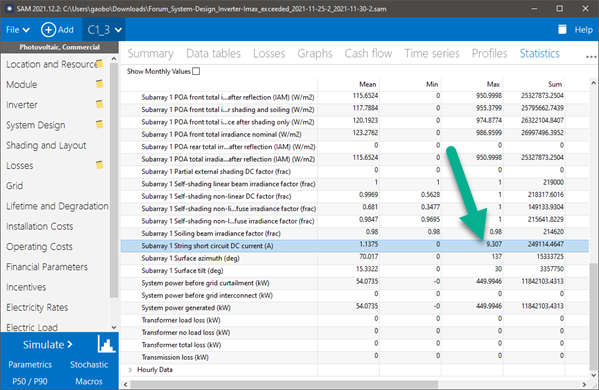Click the Help link

coord(583,29)
